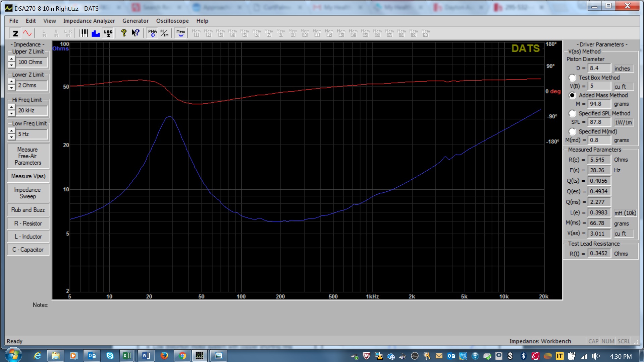644x362 pixels.
Task: Run the Rub and Buzz test
Action: [x=28, y=210]
